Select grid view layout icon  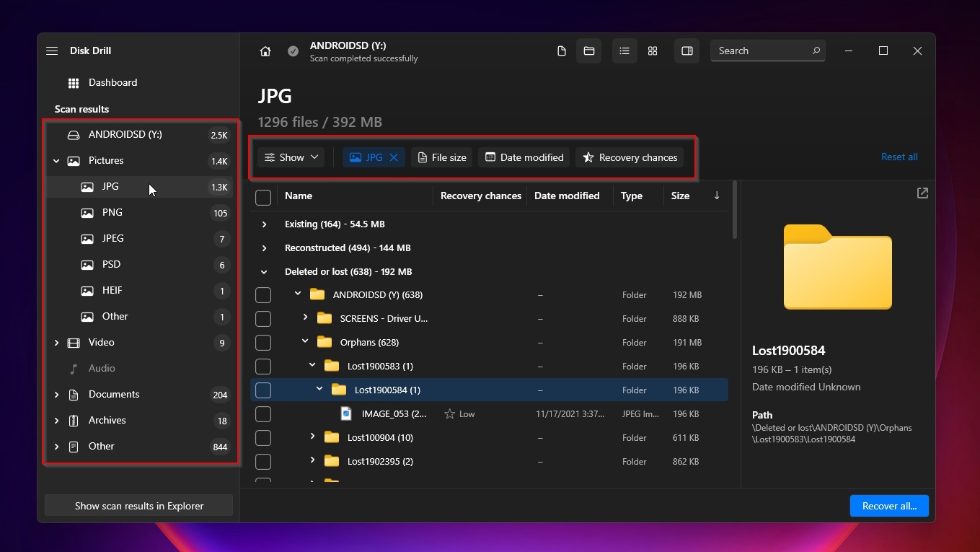coord(653,51)
